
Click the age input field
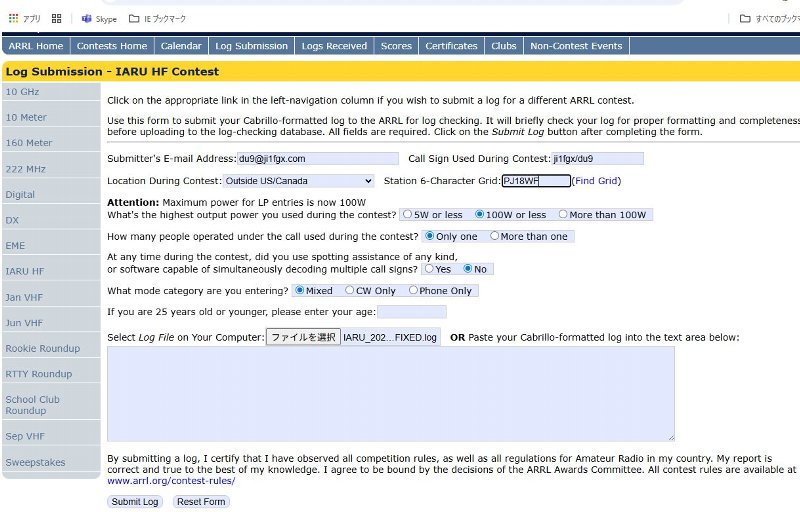412,312
